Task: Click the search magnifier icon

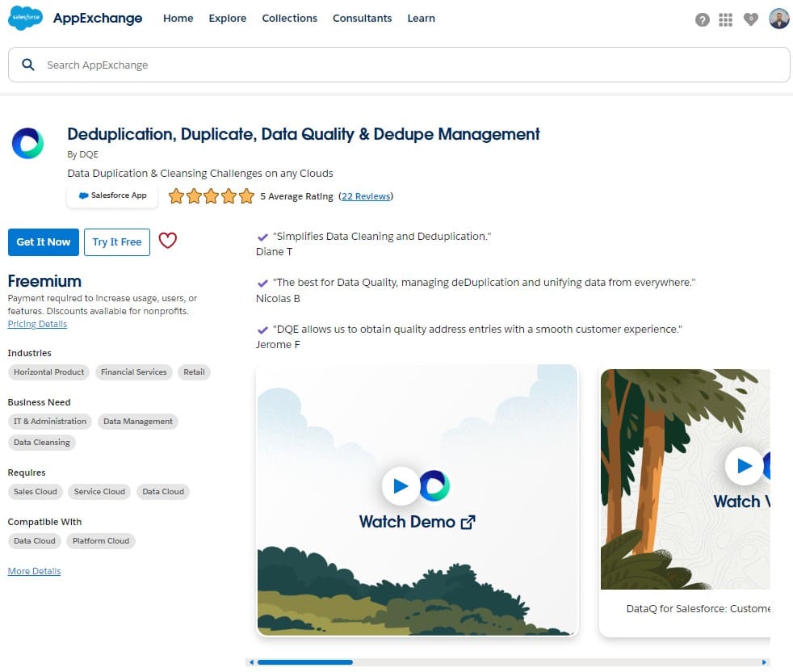Action: tap(28, 65)
